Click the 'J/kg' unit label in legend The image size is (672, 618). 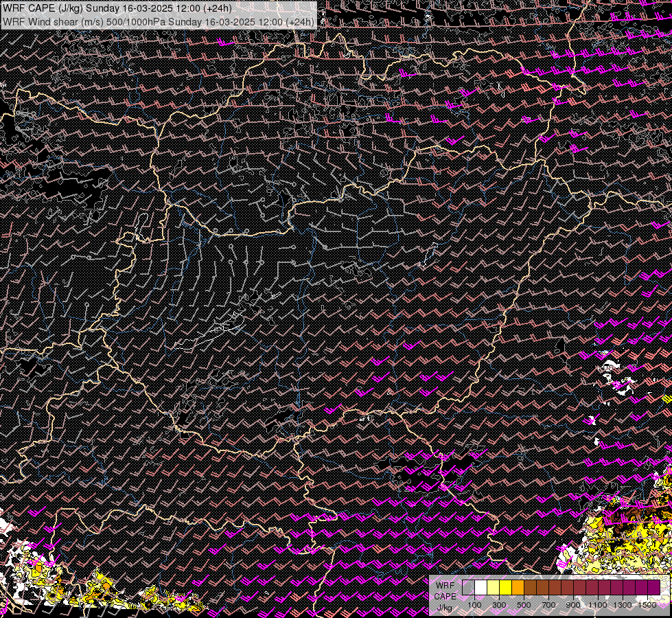[x=444, y=608]
